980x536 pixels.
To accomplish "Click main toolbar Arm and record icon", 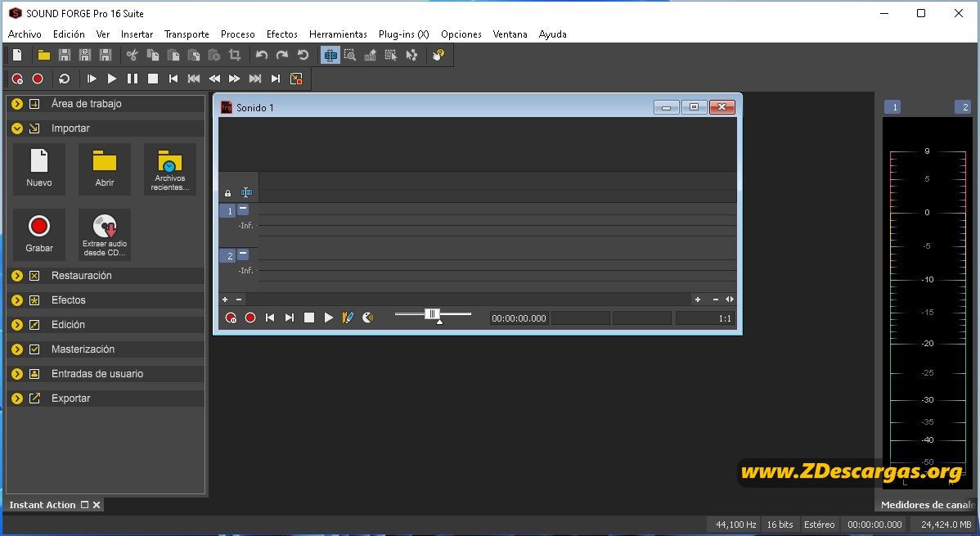I will pos(17,79).
